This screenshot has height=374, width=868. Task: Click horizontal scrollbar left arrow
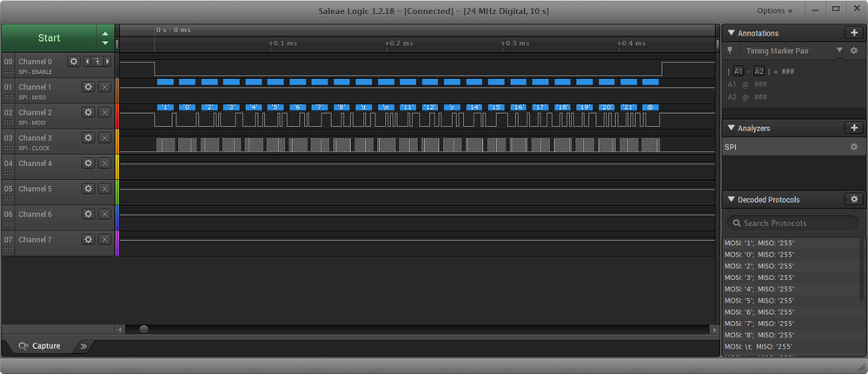[x=120, y=329]
